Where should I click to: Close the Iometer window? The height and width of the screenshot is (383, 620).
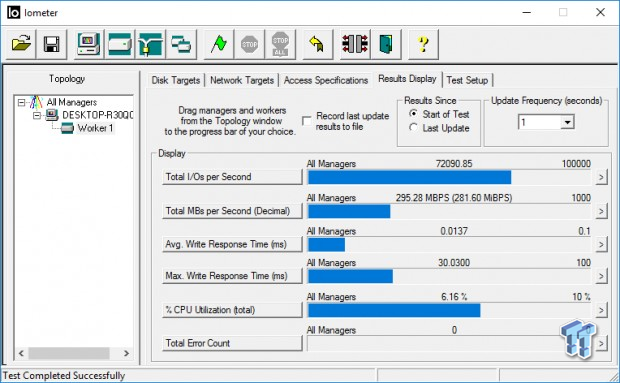pyautogui.click(x=600, y=13)
